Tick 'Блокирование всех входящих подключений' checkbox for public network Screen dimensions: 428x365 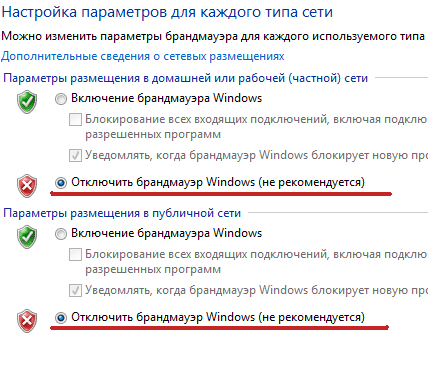click(x=75, y=254)
